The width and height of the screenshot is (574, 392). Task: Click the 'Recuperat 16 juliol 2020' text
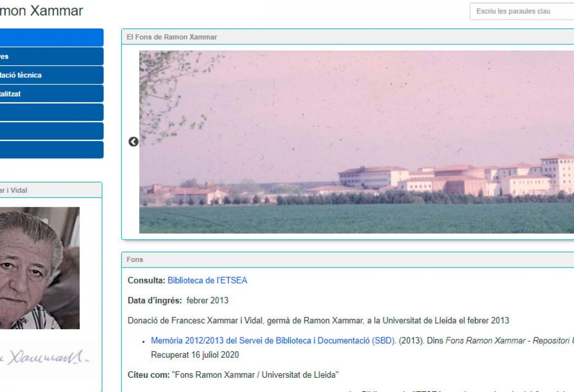tap(195, 354)
